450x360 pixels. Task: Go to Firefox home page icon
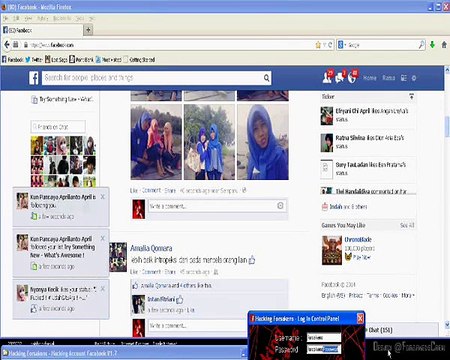444,45
